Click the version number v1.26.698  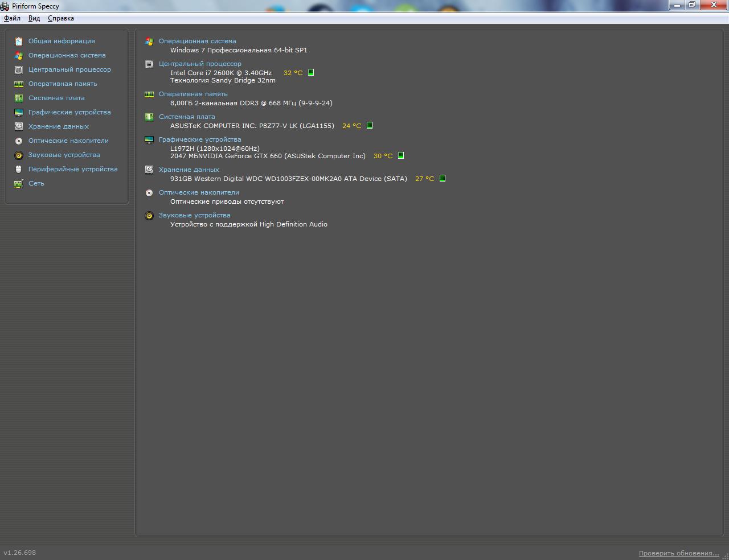19,553
